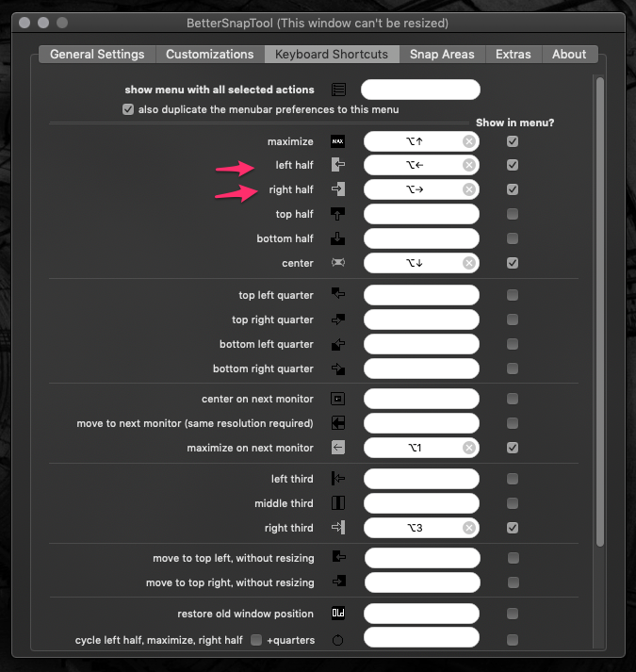This screenshot has width=636, height=672.
Task: Click the restore old window position icon
Action: pos(337,613)
